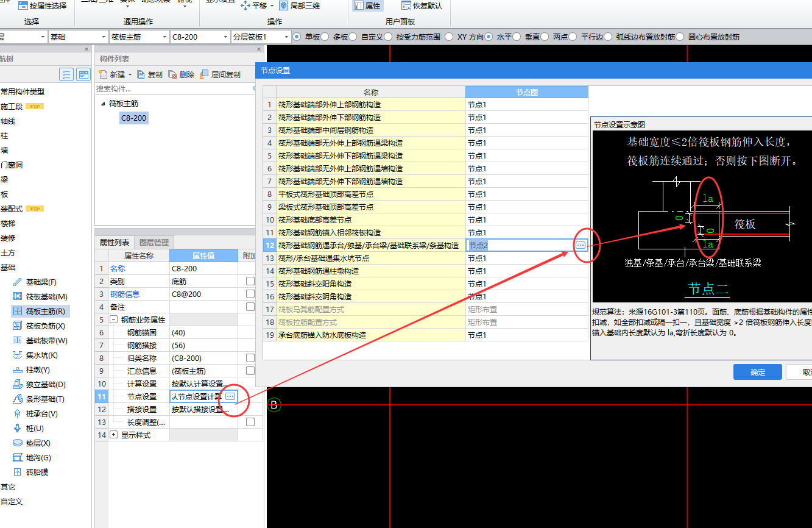
Task: Select 两点 radio option
Action: point(545,37)
